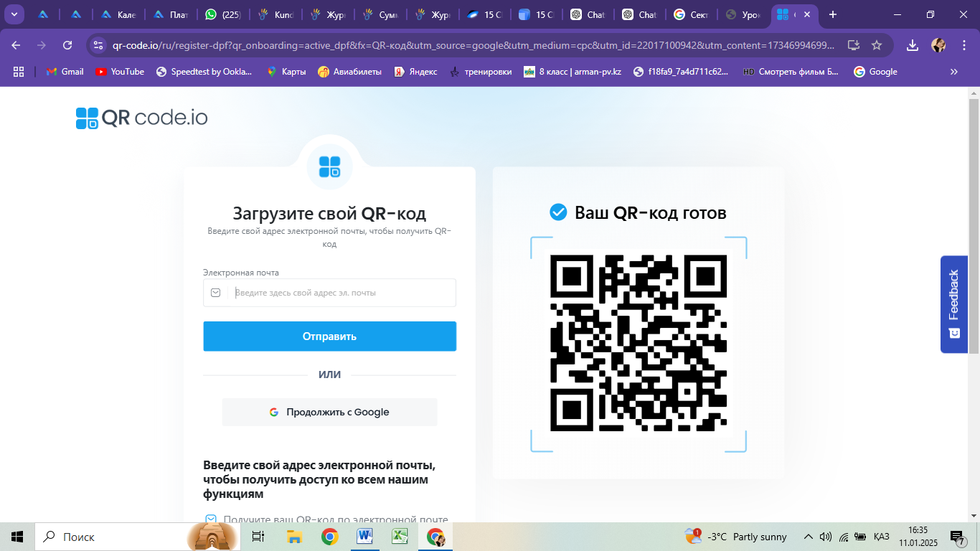The width and height of the screenshot is (980, 551).
Task: Click the 'Электронная почта' field label
Action: coord(241,273)
